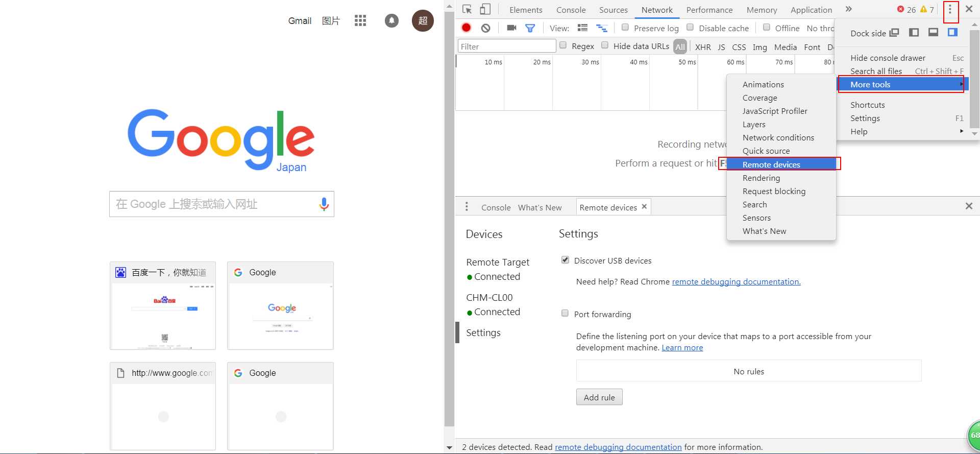Switch to the Sources tab
980x454 pixels.
[613, 10]
